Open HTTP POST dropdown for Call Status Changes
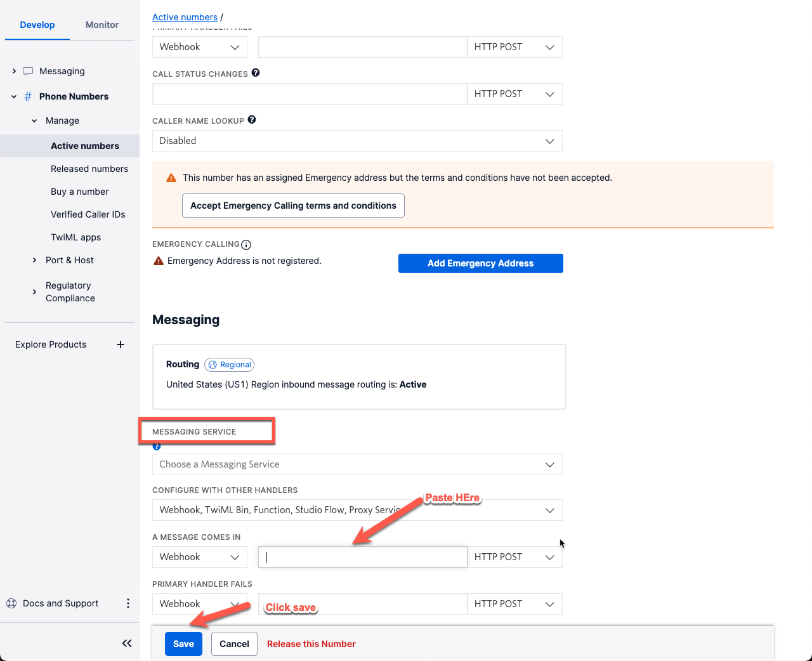 514,94
